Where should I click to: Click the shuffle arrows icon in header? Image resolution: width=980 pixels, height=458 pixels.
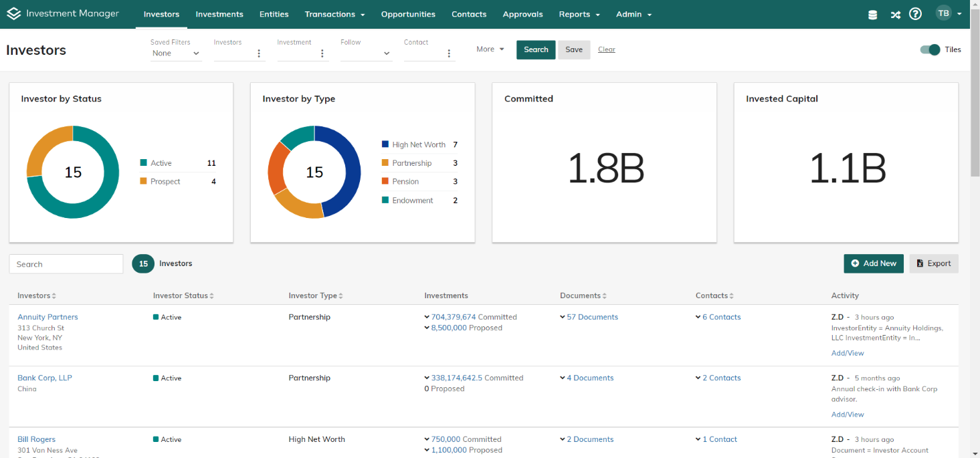click(895, 15)
